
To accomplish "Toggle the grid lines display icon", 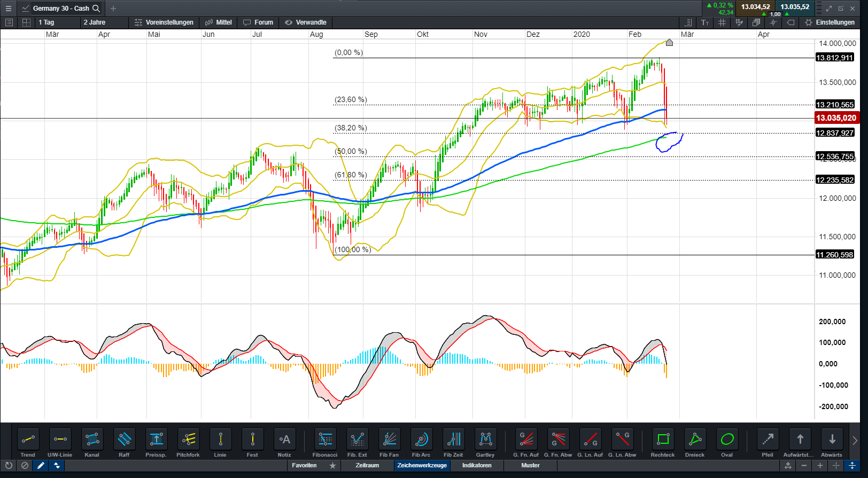I will tap(722, 22).
